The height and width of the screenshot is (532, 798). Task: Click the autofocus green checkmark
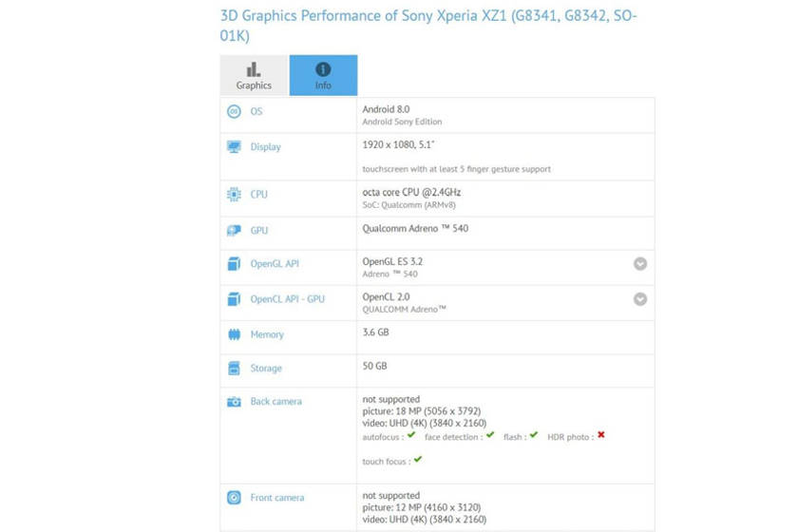pos(411,435)
